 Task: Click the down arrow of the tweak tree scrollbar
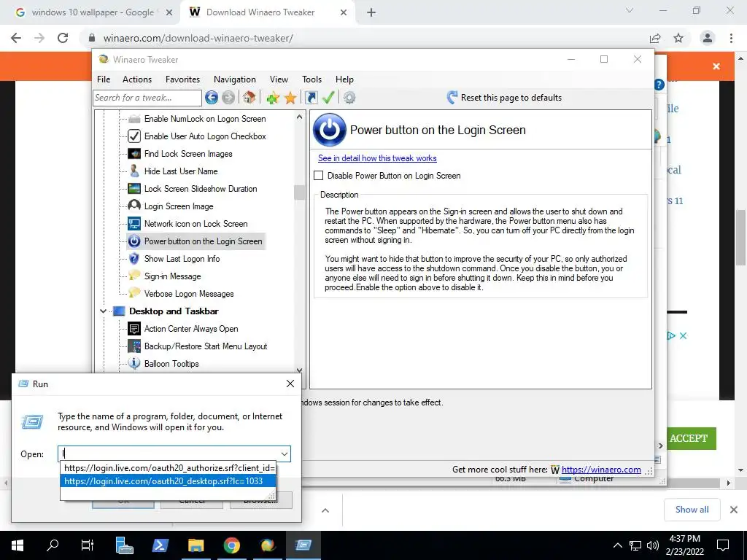(x=299, y=370)
